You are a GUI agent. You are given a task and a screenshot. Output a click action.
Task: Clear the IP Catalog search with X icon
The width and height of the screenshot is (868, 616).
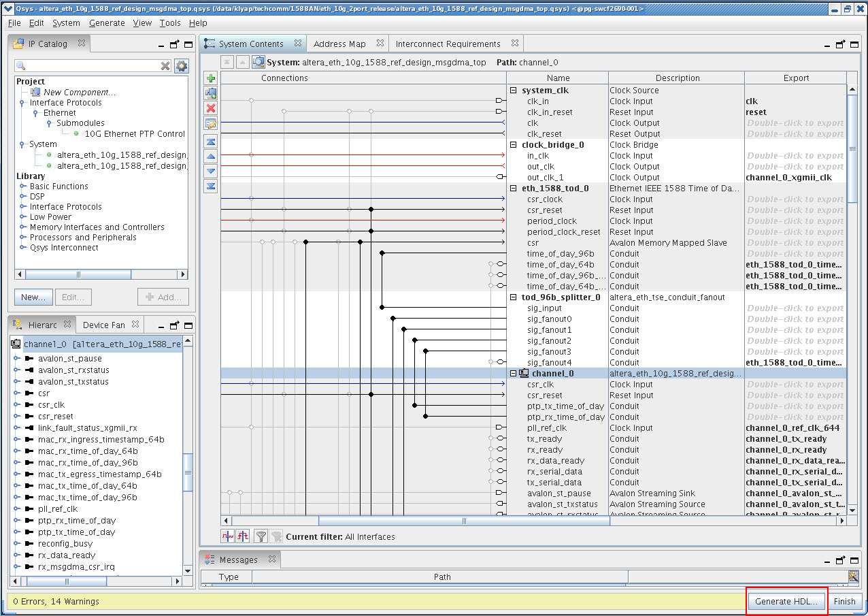coord(165,66)
